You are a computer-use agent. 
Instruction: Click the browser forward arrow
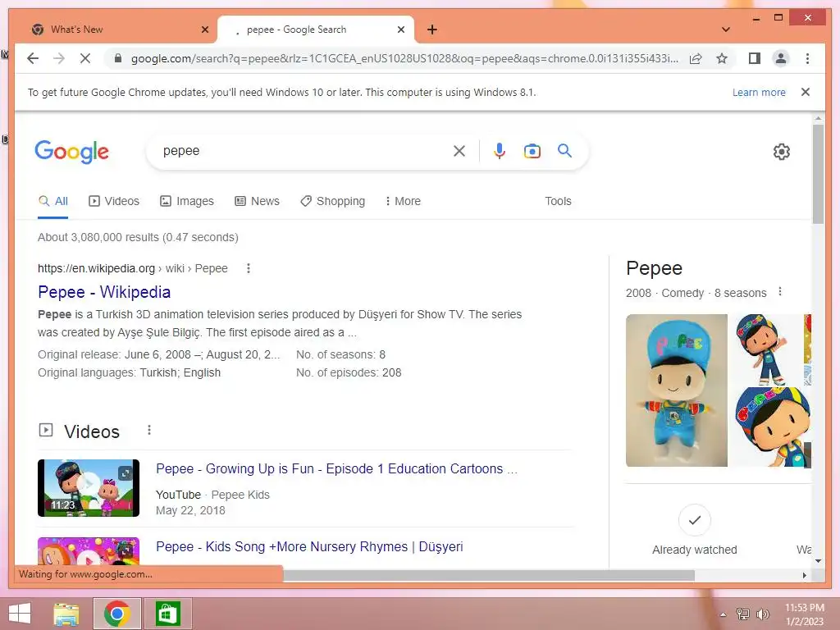click(x=59, y=58)
